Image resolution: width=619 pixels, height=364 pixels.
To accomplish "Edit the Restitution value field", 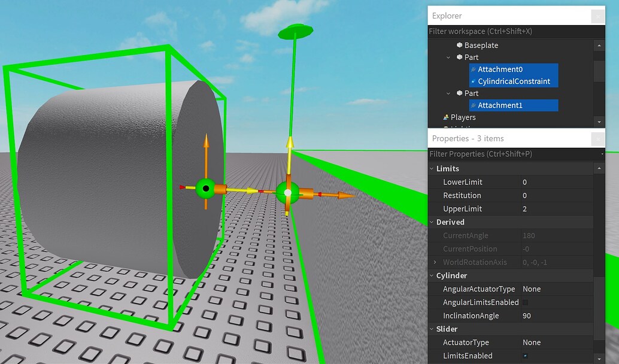I will click(557, 195).
